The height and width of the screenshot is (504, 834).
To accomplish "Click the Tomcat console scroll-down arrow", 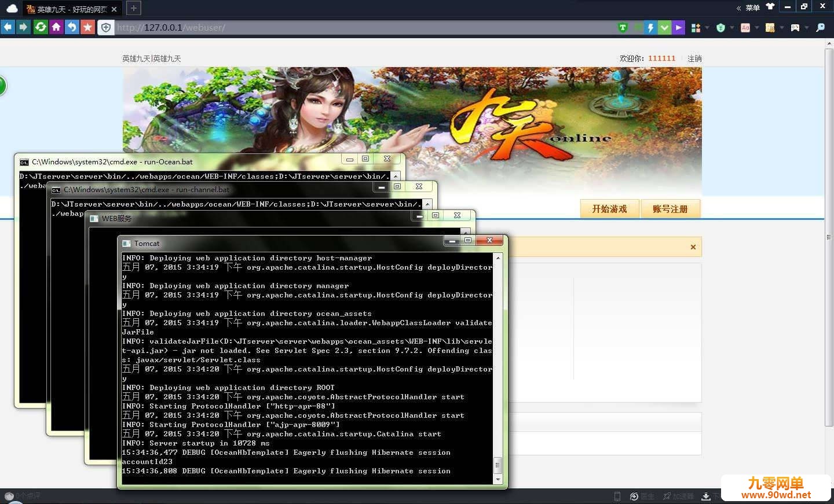I will (x=498, y=479).
